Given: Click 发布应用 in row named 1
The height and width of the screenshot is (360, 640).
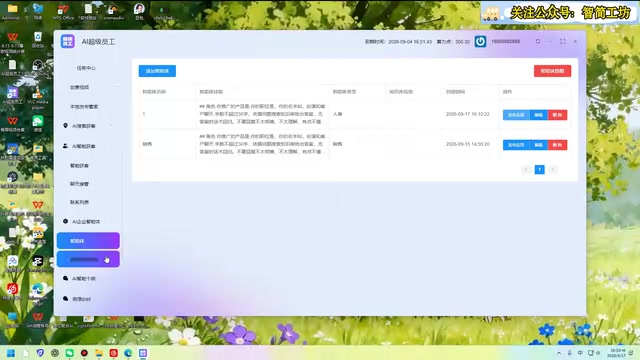Looking at the screenshot, I should point(516,115).
